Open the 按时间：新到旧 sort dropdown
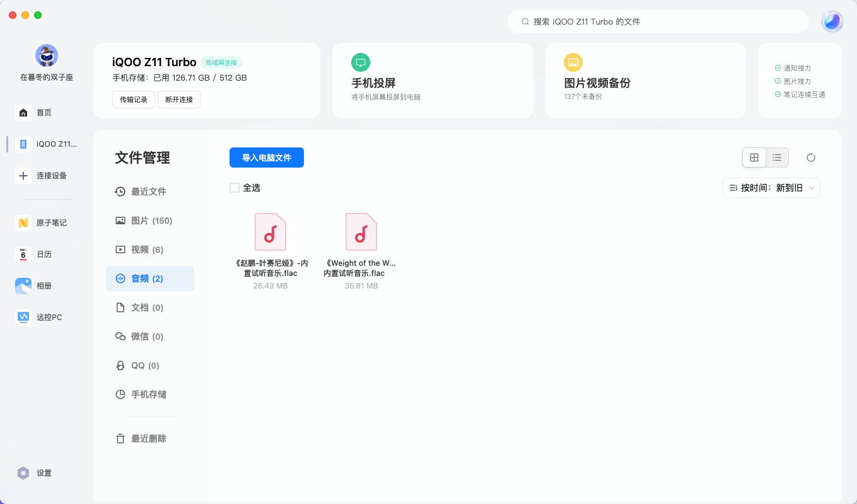857x504 pixels. [771, 188]
